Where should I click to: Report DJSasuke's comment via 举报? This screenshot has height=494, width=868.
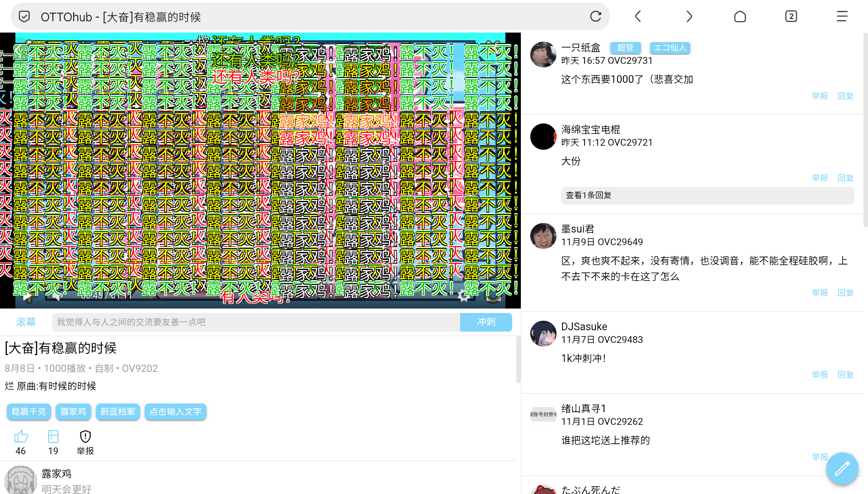[820, 375]
